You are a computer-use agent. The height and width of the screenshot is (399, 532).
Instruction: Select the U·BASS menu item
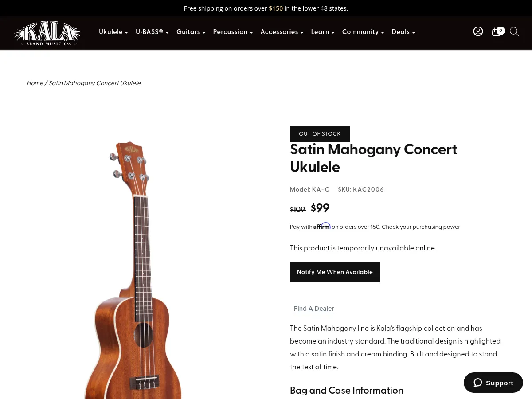click(x=149, y=32)
